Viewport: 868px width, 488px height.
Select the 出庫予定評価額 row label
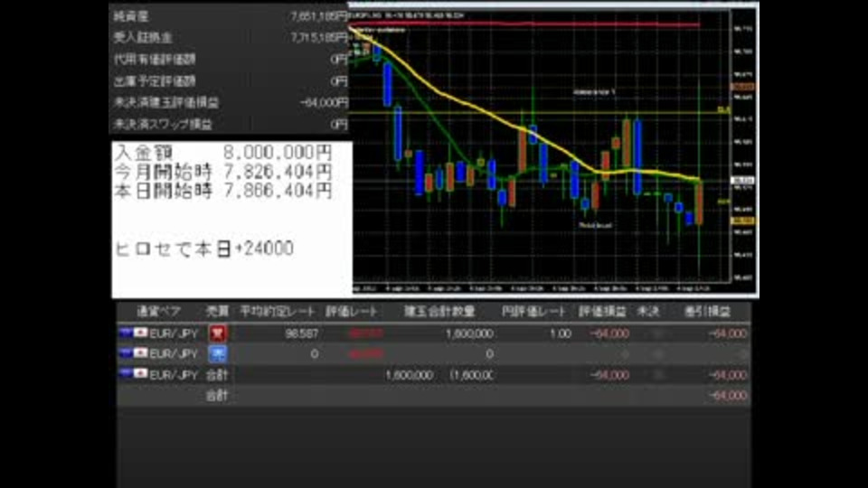[155, 80]
